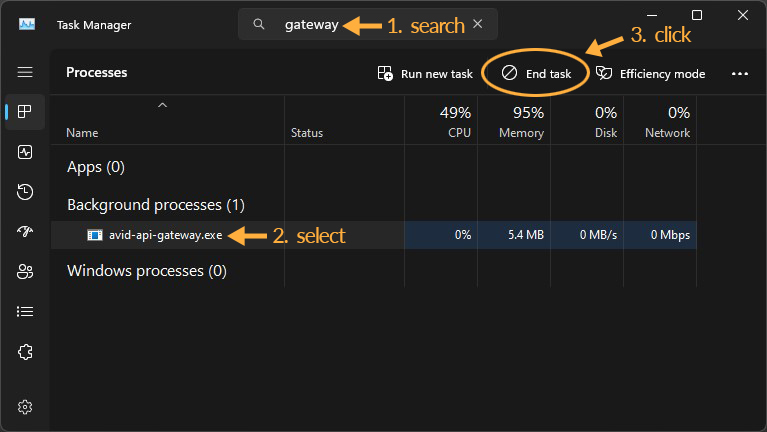Open the three-dots more options menu
Image resolution: width=767 pixels, height=432 pixels.
(x=740, y=74)
